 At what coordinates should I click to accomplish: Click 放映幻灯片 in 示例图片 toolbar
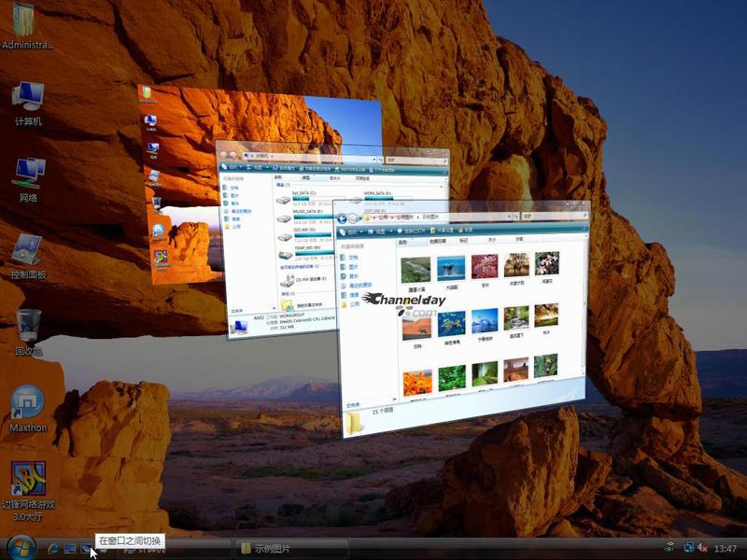point(411,231)
